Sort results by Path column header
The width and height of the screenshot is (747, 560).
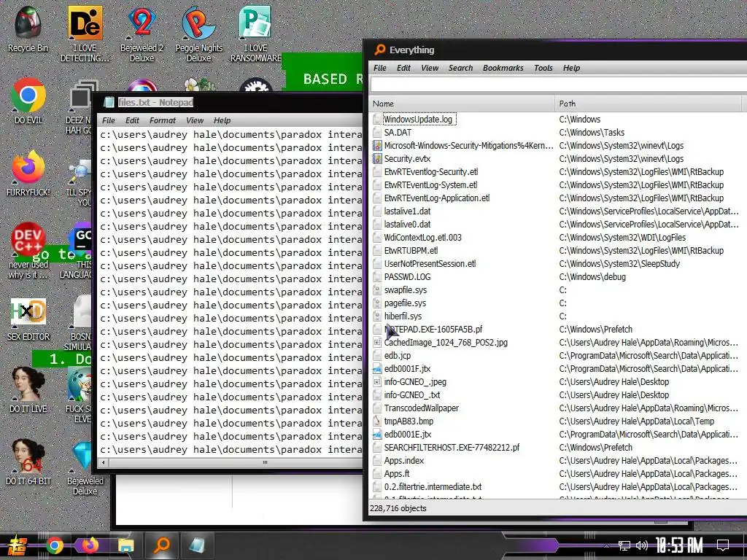[648, 104]
